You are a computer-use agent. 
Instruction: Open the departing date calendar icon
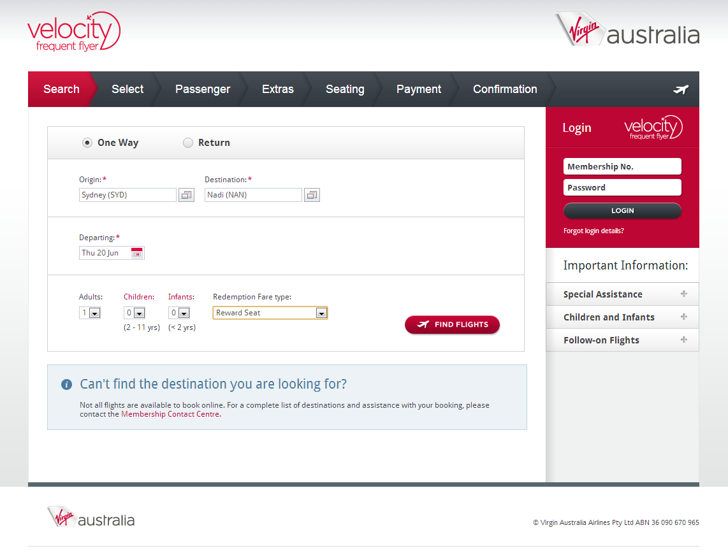pos(137,253)
